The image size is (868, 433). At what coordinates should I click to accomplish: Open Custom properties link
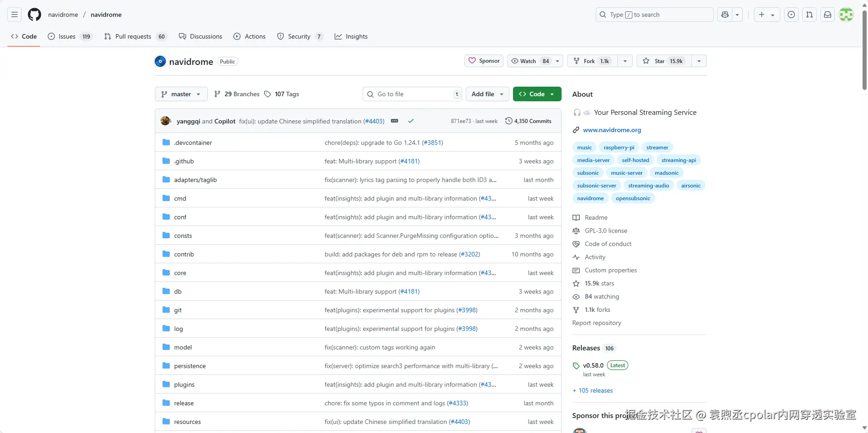click(x=611, y=271)
